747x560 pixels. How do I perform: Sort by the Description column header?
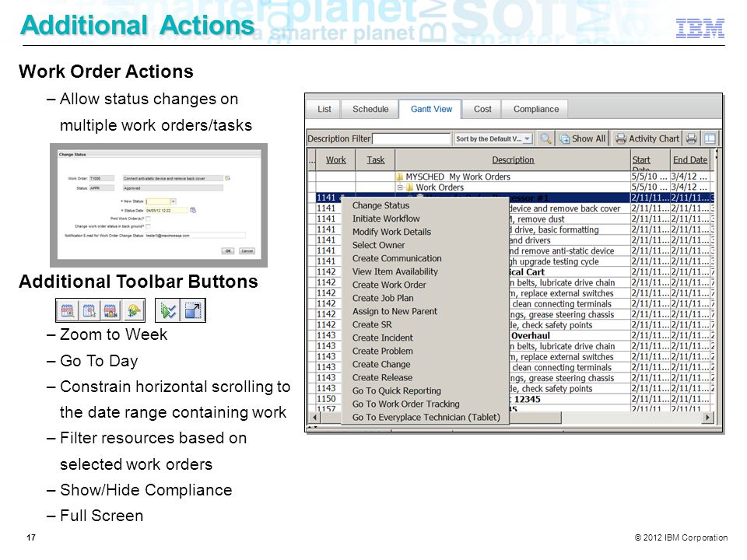click(513, 160)
